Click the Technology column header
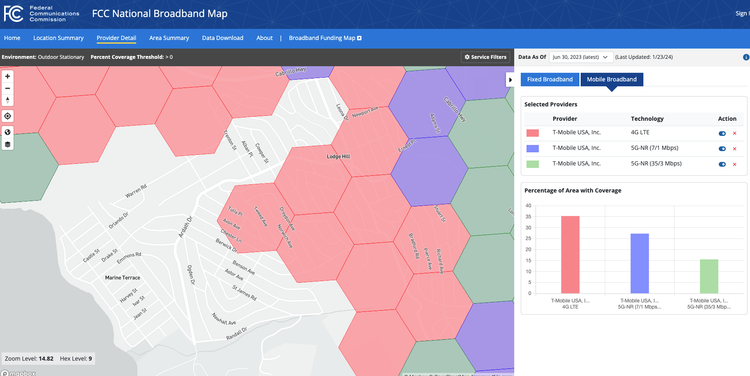Image resolution: width=750 pixels, height=376 pixels. pos(647,119)
